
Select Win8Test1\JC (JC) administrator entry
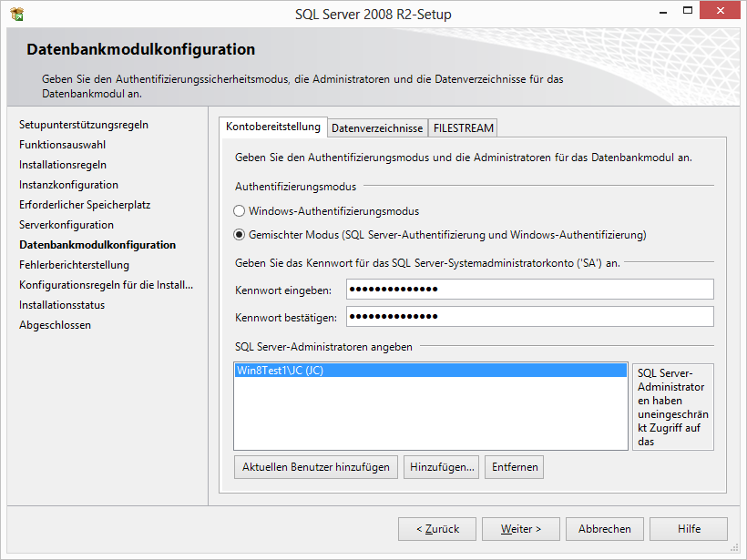(x=431, y=370)
